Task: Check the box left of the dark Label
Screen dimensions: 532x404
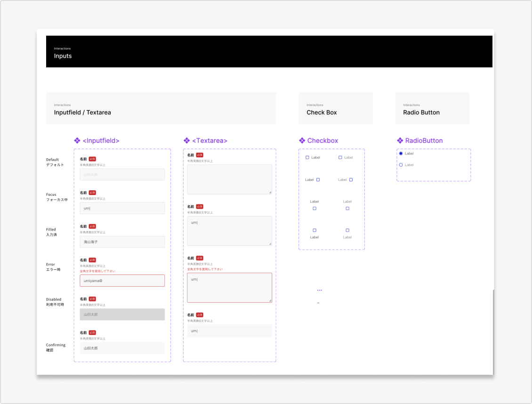Action: pyautogui.click(x=307, y=158)
